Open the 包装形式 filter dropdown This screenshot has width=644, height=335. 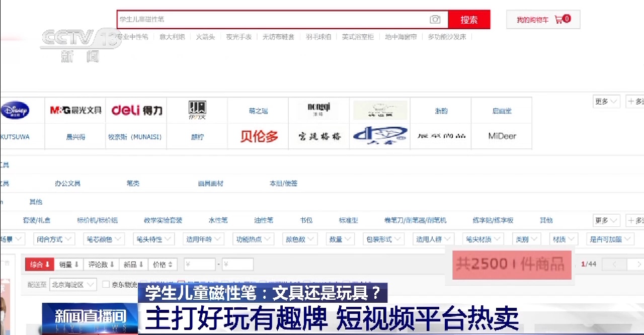pyautogui.click(x=383, y=239)
